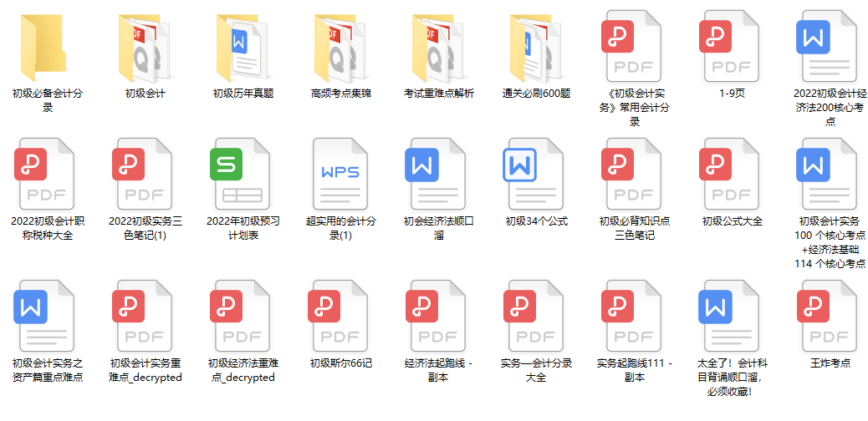Open the 考试重难点解析 folder icon
Image resolution: width=868 pixels, height=421 pixels.
click(438, 48)
